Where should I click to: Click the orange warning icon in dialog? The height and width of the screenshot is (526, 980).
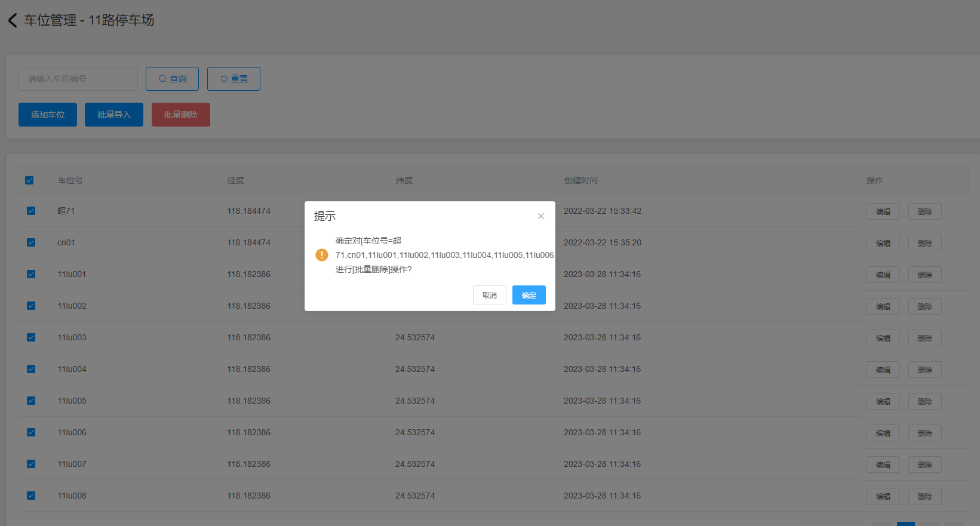[322, 255]
